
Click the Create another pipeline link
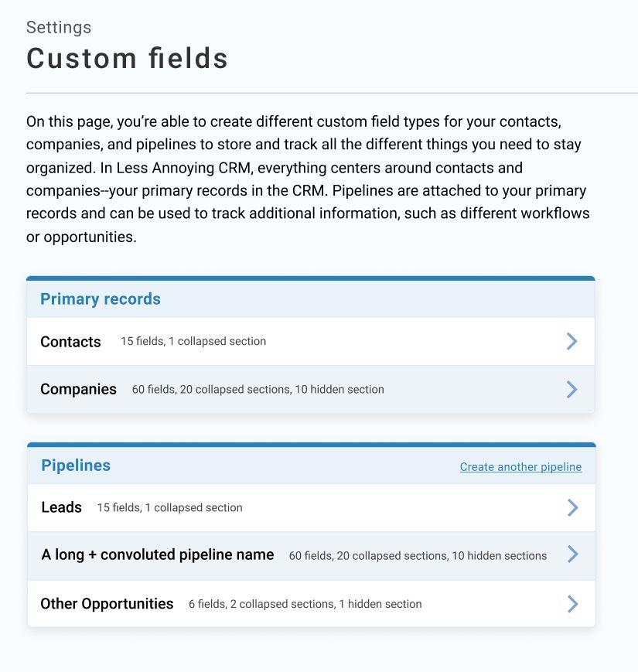[520, 467]
